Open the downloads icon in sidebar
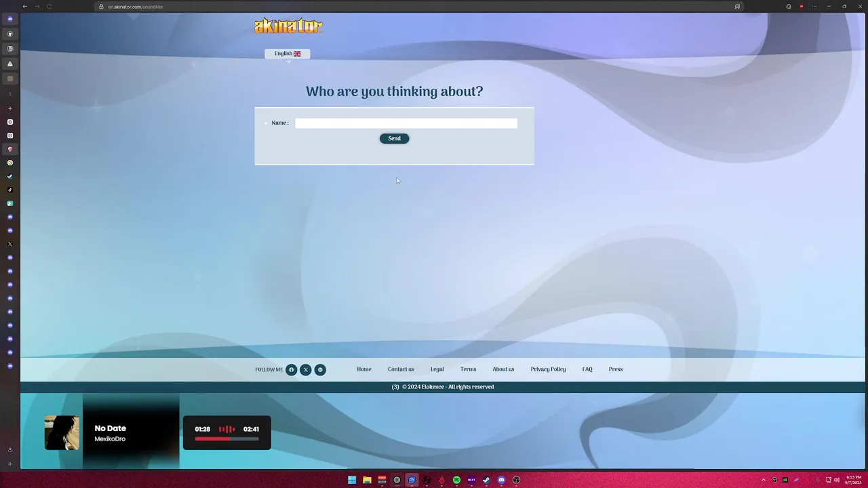The height and width of the screenshot is (488, 868). (10, 449)
